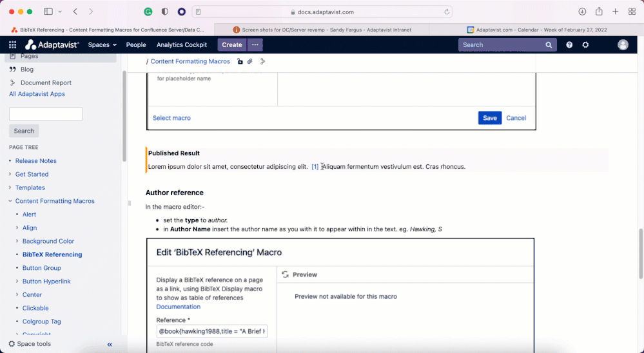This screenshot has height=353, width=644.
Task: Expand the Button Hyperlink tree item
Action: coord(17,281)
